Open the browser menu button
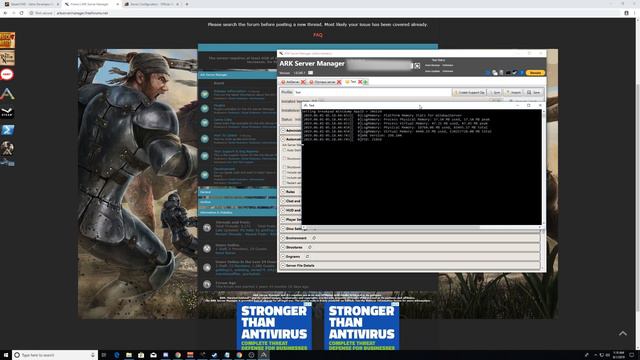Screen dimensions: 640x360 (635, 13)
